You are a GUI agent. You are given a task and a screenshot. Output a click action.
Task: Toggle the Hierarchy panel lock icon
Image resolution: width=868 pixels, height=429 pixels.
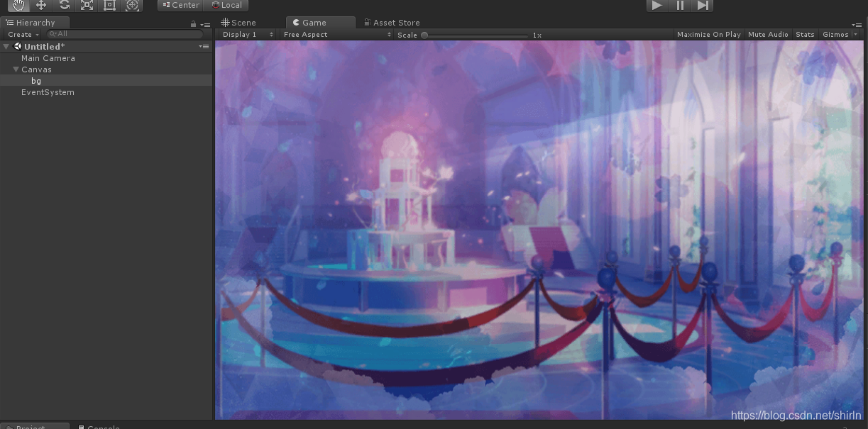[193, 24]
